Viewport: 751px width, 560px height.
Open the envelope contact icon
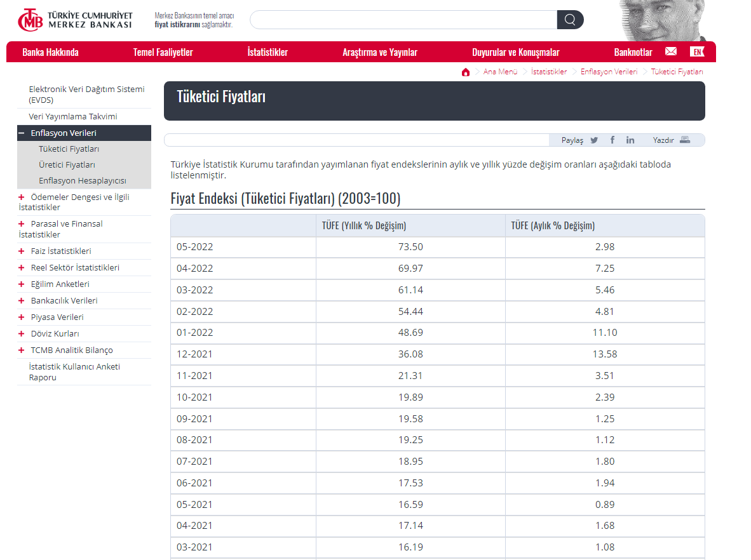click(671, 51)
